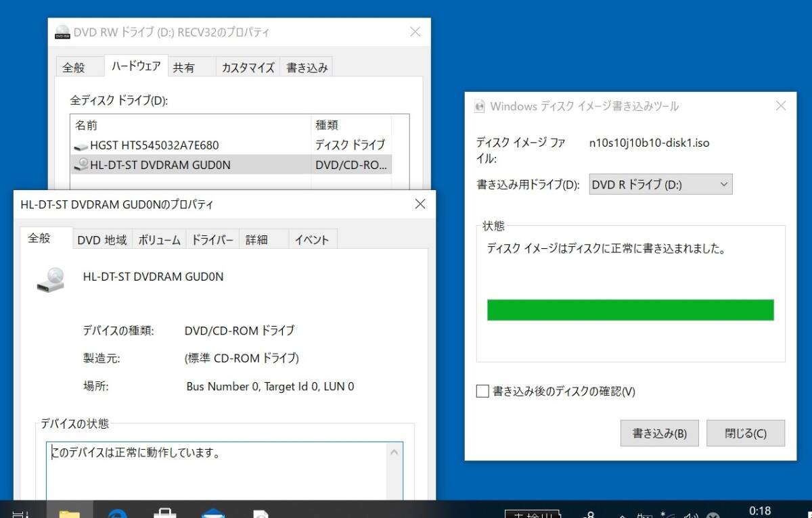
Task: Click the taskbar clock showing 0:18
Action: point(761,511)
